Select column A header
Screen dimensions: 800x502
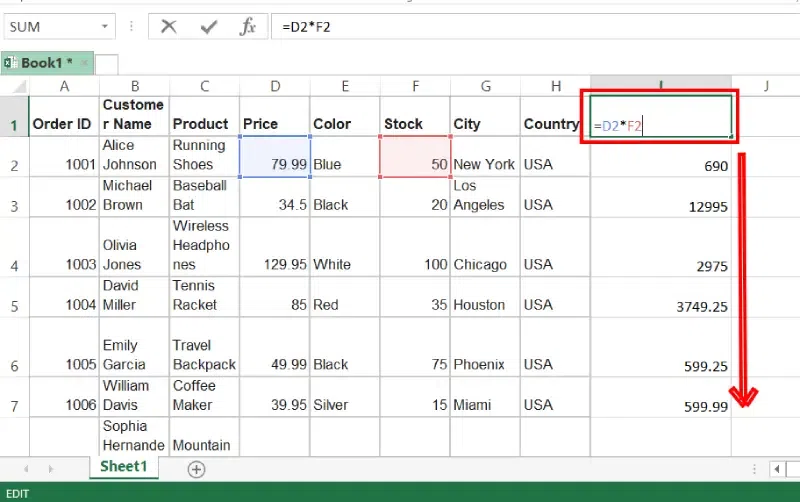(x=64, y=86)
